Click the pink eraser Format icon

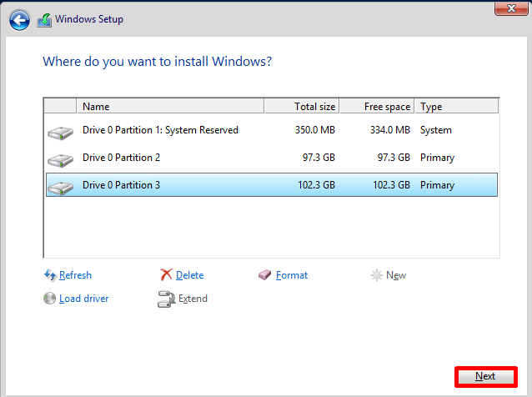(x=265, y=275)
